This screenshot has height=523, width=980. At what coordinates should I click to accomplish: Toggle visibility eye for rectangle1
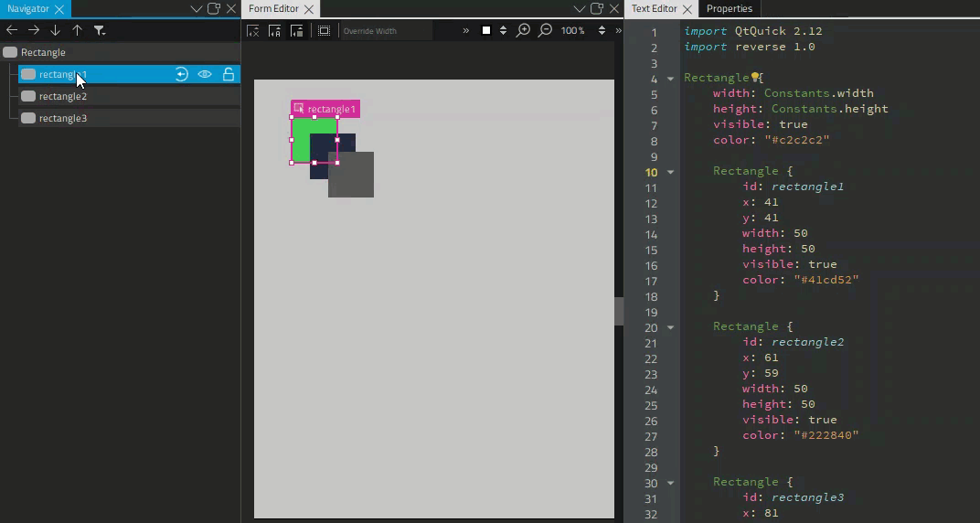click(205, 74)
